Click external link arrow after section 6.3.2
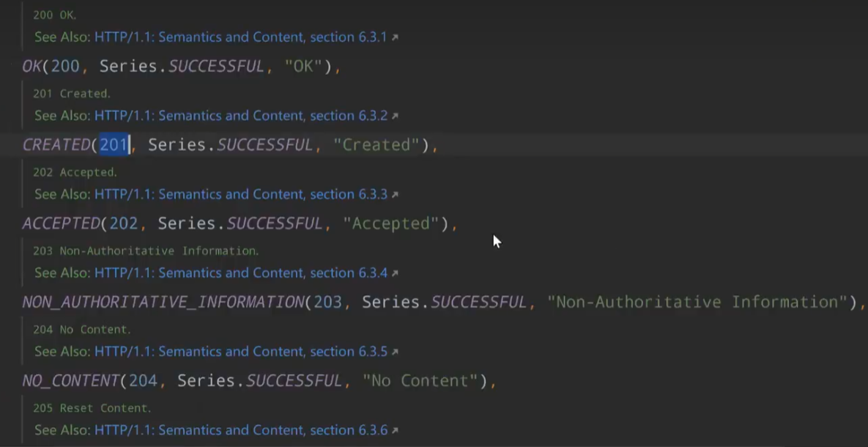This screenshot has height=447, width=868. (395, 116)
